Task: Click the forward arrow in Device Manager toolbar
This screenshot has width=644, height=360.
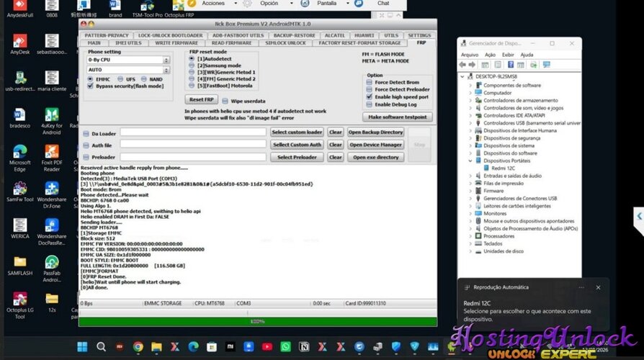Action: pos(472,65)
